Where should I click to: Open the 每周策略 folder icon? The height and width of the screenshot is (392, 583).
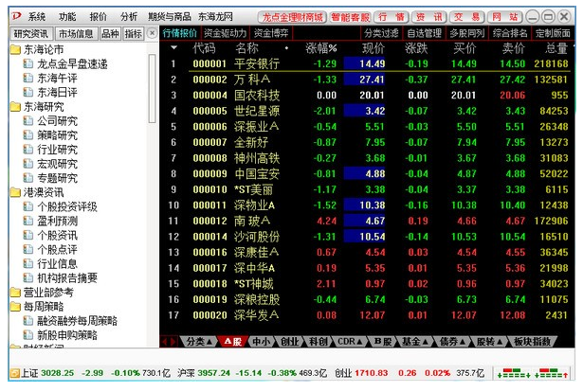click(15, 307)
